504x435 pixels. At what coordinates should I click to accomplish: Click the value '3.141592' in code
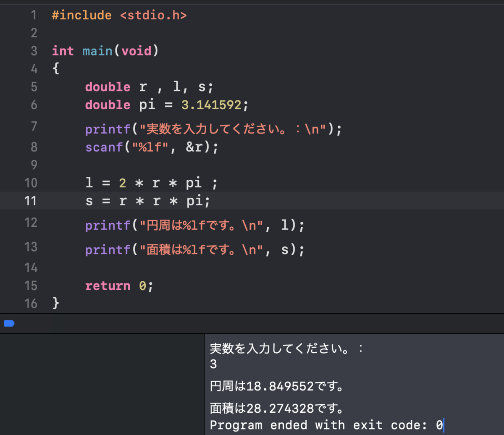click(211, 105)
